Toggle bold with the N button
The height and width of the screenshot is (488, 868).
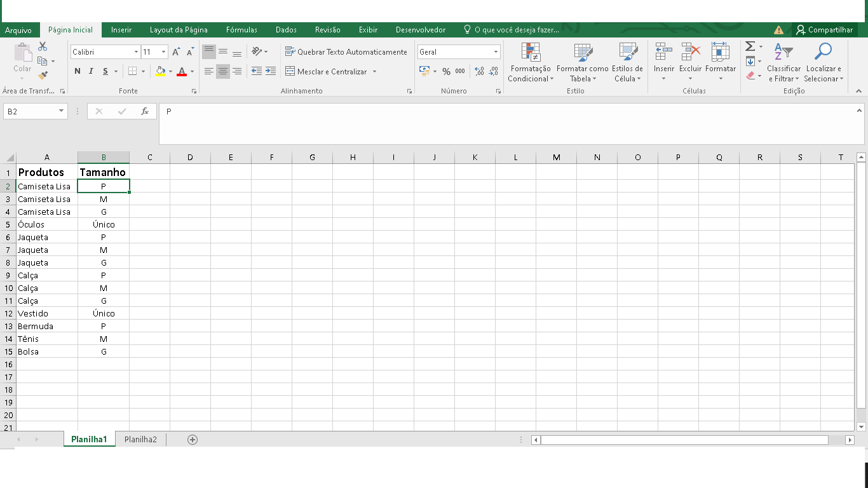point(78,71)
